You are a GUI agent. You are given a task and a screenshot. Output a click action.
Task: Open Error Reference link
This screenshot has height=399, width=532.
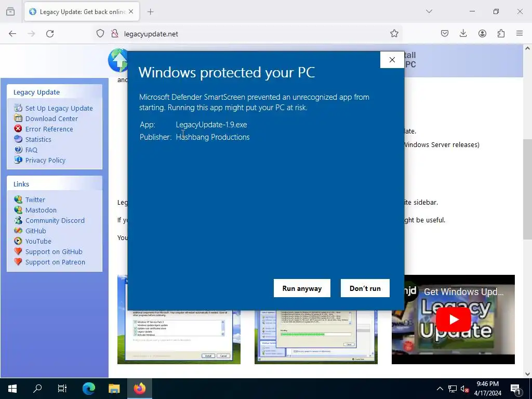tap(49, 129)
